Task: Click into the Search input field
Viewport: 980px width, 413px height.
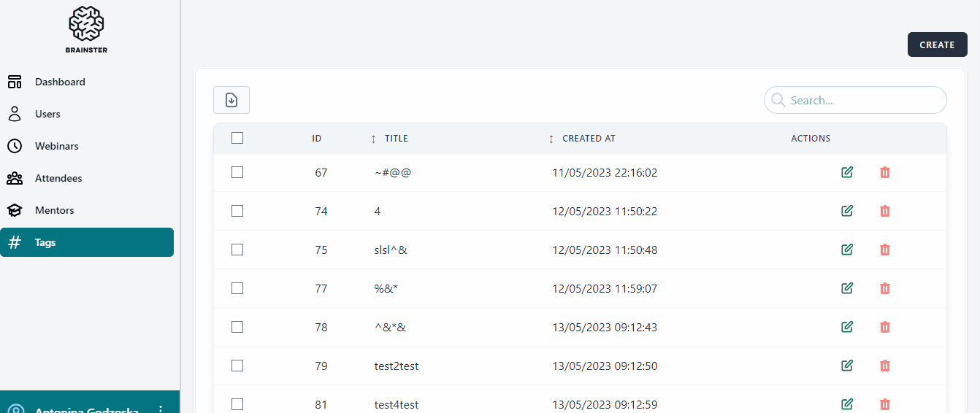Action: (862, 101)
